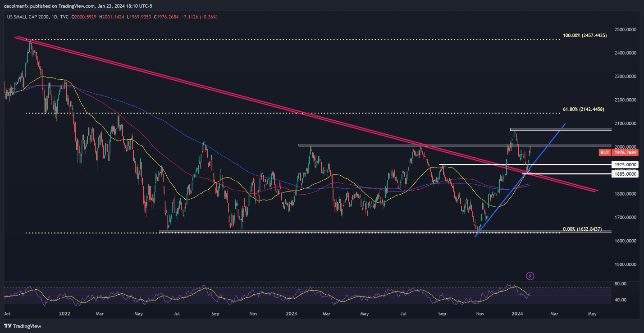
Task: Click the RSI 80.00 axis label
Action: [x=620, y=284]
